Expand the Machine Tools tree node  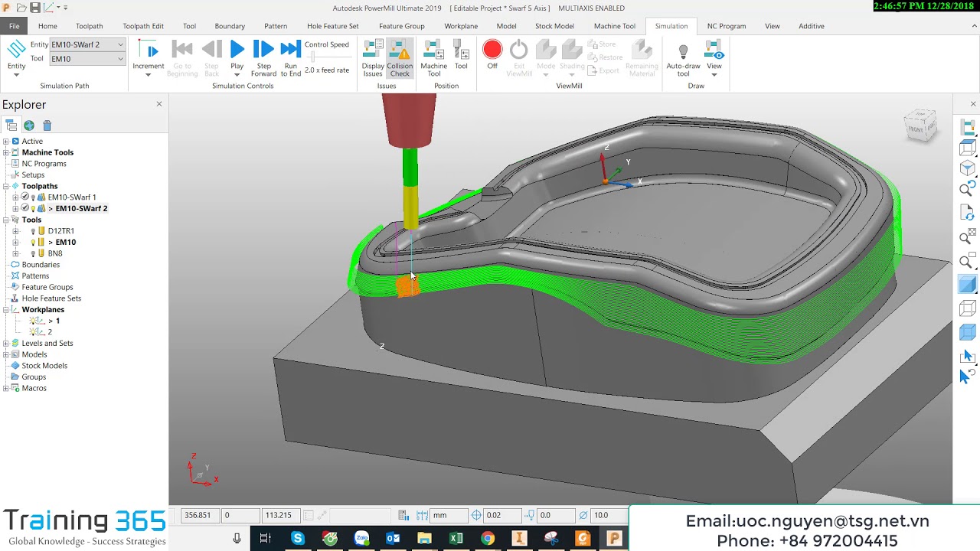click(6, 152)
